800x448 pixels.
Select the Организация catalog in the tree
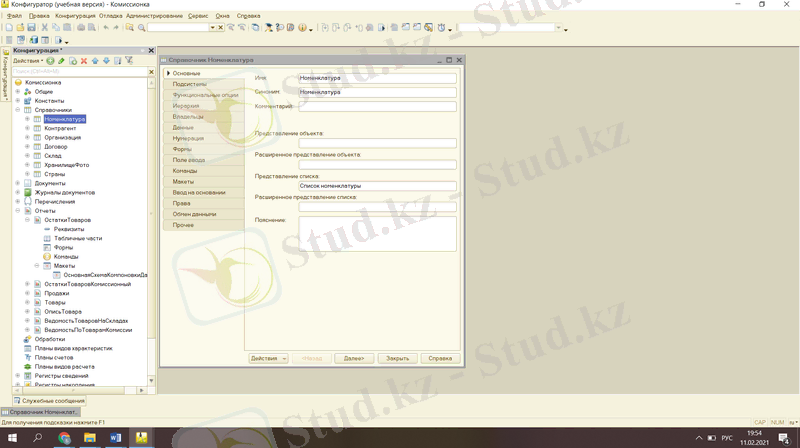pyautogui.click(x=62, y=138)
